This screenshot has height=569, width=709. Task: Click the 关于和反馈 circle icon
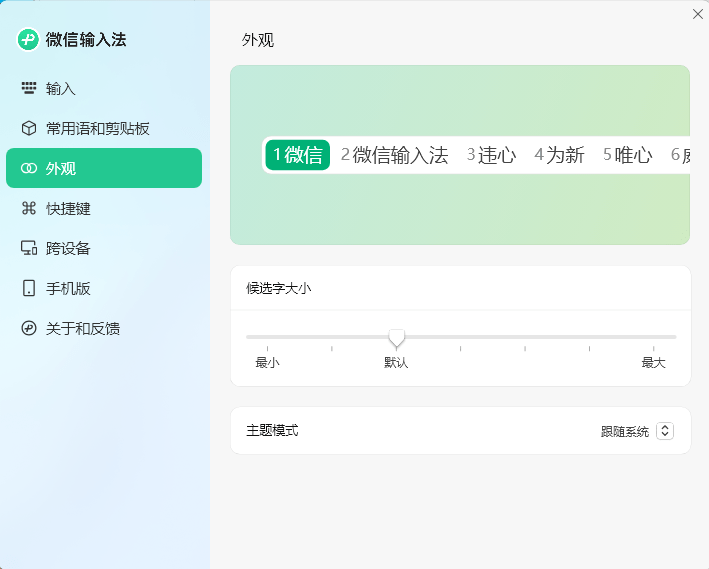(29, 328)
